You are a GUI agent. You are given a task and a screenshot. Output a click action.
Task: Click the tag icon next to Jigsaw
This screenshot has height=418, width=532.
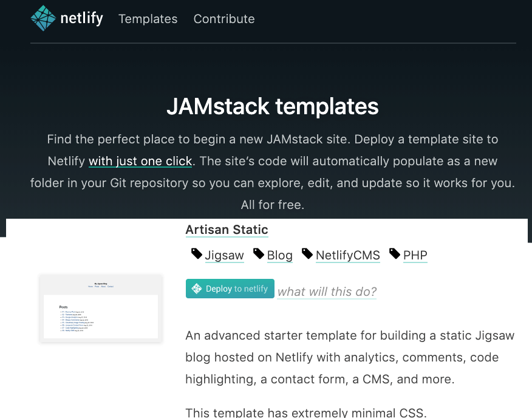[196, 253]
